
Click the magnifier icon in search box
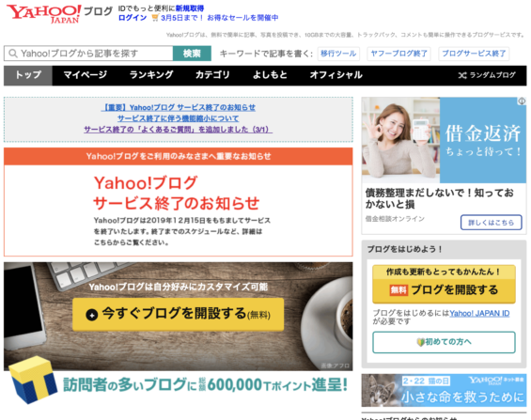(x=13, y=54)
